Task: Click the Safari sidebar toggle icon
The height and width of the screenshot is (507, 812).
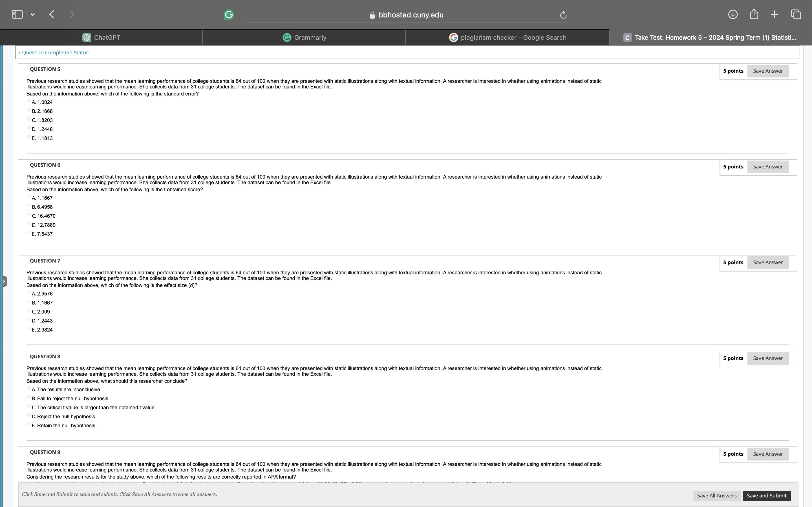Action: pos(17,14)
